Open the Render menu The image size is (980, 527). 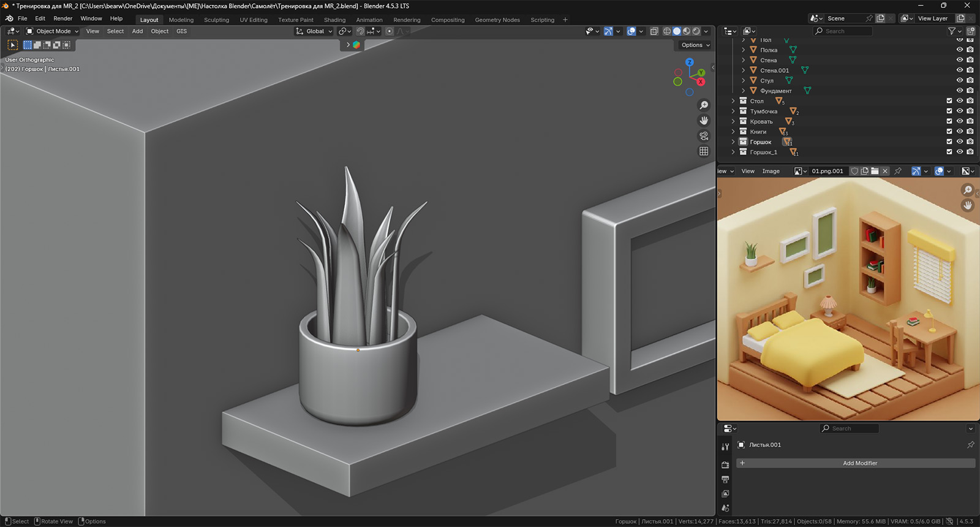(x=62, y=18)
